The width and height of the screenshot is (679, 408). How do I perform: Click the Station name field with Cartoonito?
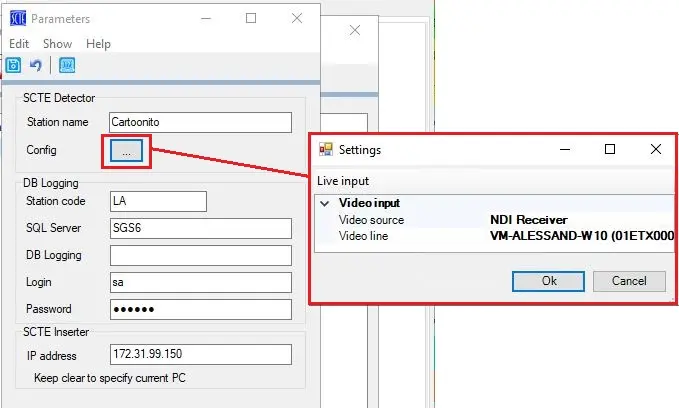(x=199, y=123)
